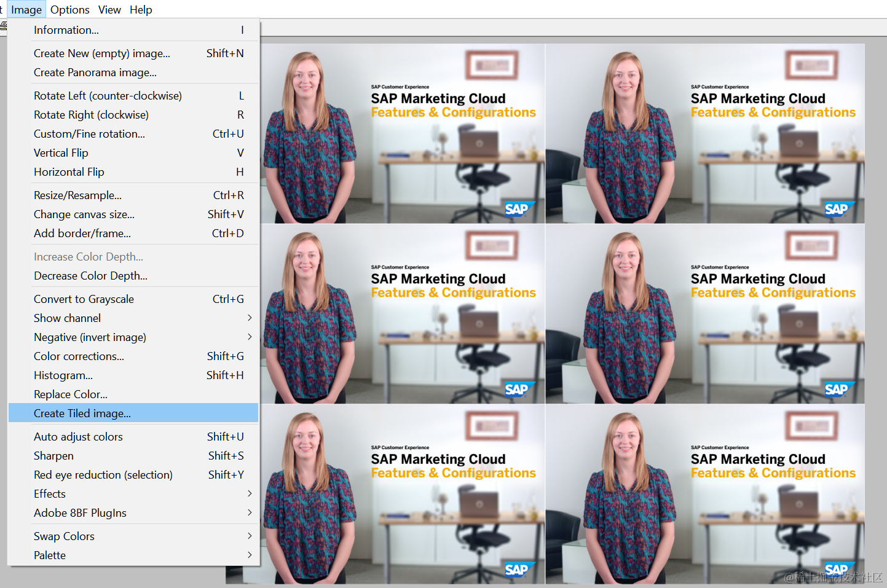Image resolution: width=887 pixels, height=588 pixels.
Task: Apply Sharpen to image
Action: click(x=133, y=456)
